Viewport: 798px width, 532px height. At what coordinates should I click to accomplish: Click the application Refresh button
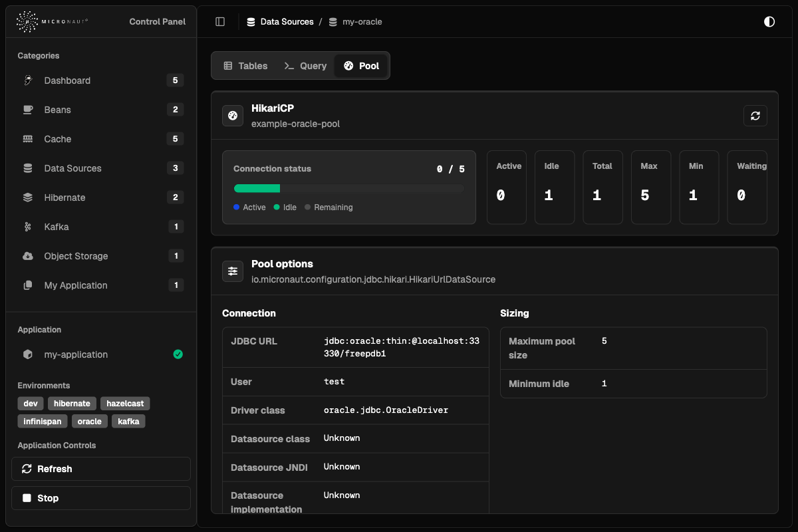(101, 469)
